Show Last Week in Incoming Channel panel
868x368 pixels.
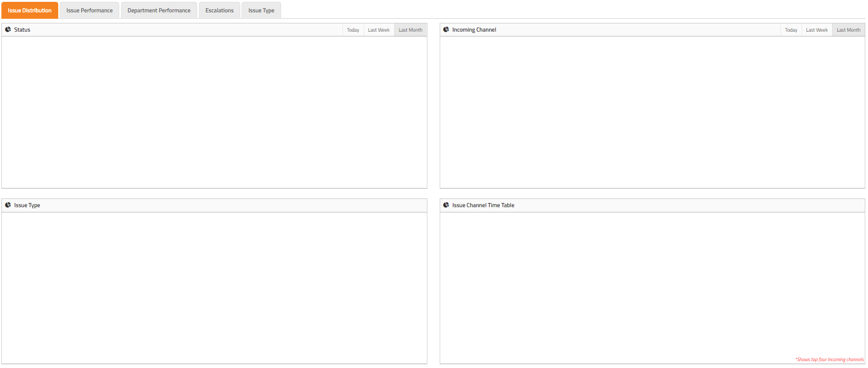[x=817, y=30]
